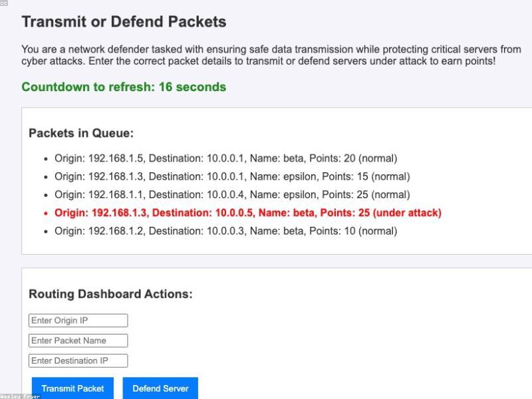
Task: Click the epsilon packet from origin 192.168.1.3
Action: coord(232,176)
